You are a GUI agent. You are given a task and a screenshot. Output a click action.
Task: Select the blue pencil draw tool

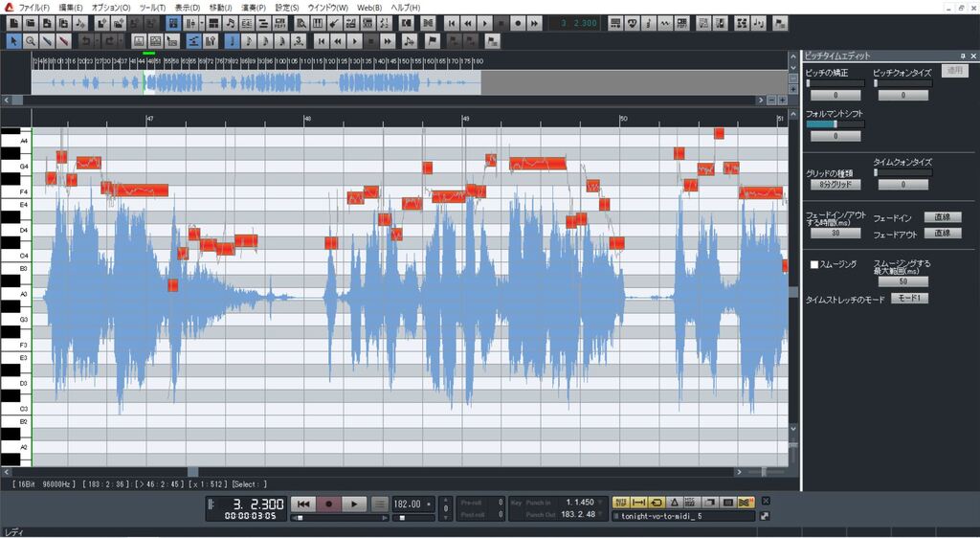click(47, 41)
